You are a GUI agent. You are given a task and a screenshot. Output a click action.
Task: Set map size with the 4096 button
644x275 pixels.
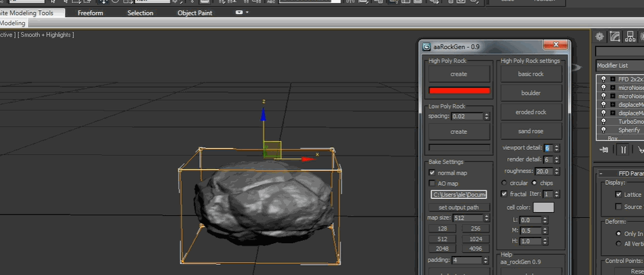476,249
